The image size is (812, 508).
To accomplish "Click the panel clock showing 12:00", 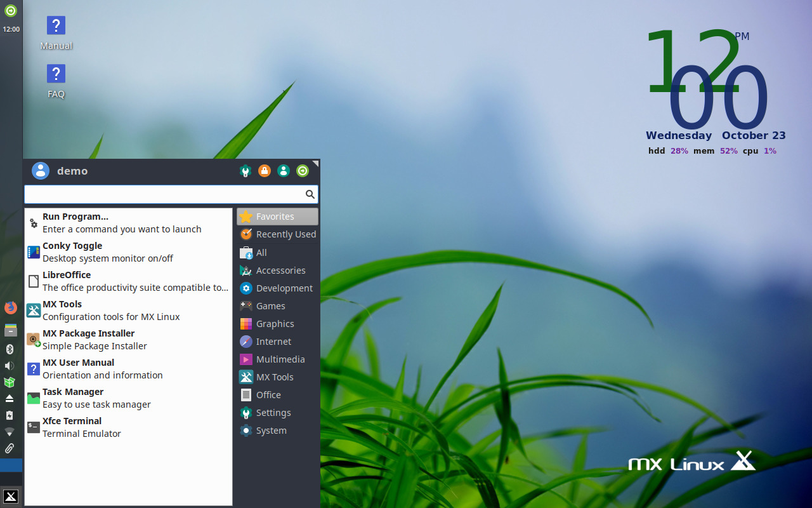I will 11,29.
